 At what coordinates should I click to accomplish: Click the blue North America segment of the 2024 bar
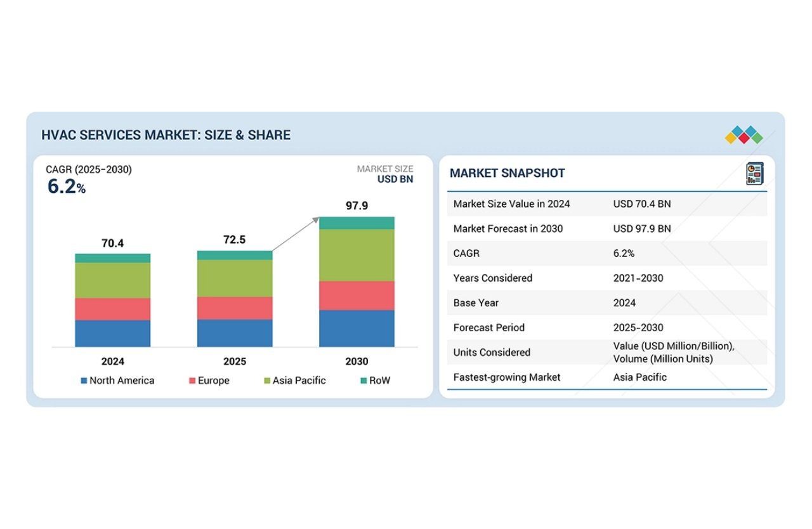(113, 333)
